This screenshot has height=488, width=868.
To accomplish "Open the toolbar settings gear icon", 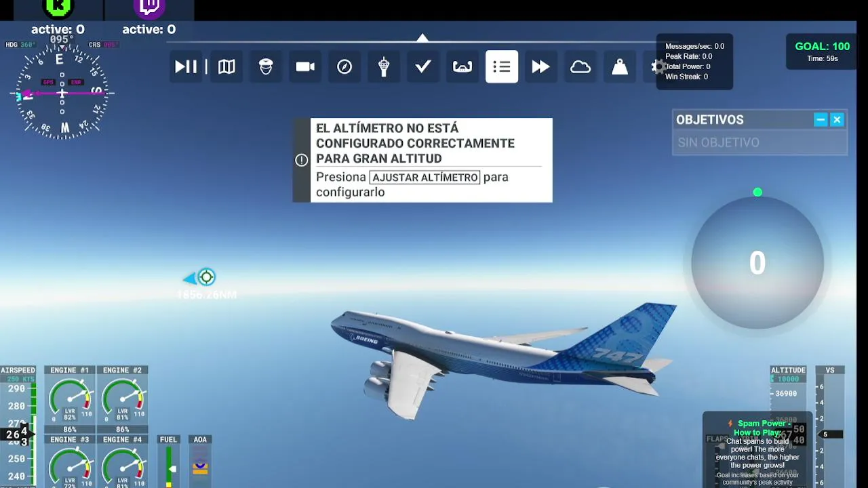I will (657, 66).
